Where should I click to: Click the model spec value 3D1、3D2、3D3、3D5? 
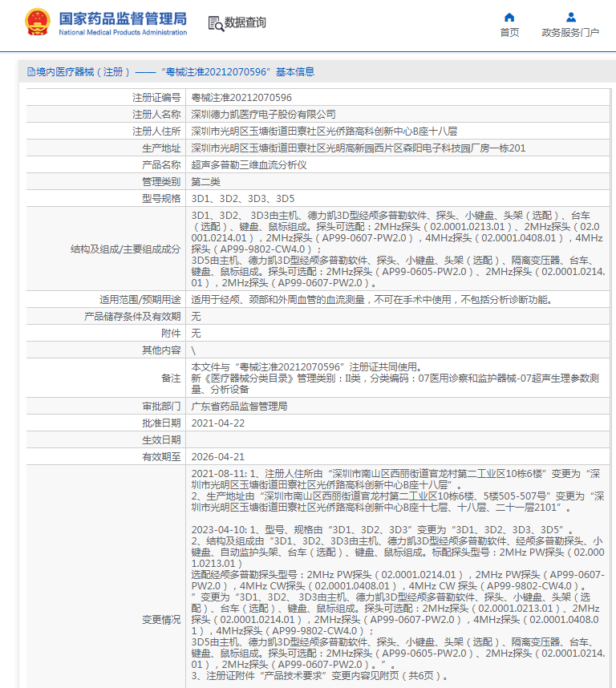coord(242,198)
